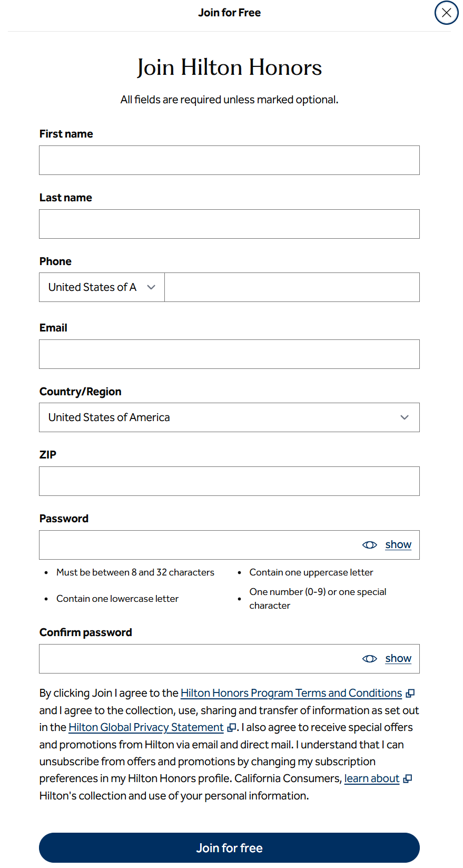The image size is (463, 868).
Task: Click the eye icon in Password field
Action: [x=370, y=545]
